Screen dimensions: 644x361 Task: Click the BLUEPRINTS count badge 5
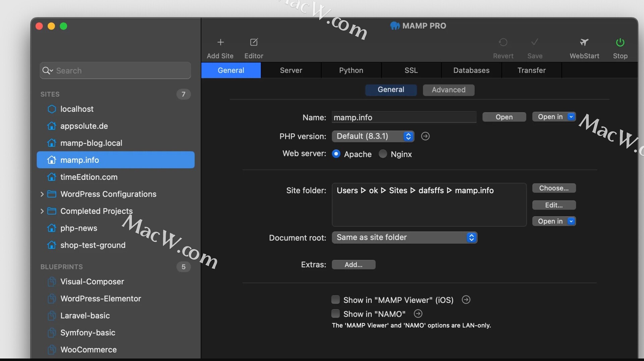[x=183, y=267]
